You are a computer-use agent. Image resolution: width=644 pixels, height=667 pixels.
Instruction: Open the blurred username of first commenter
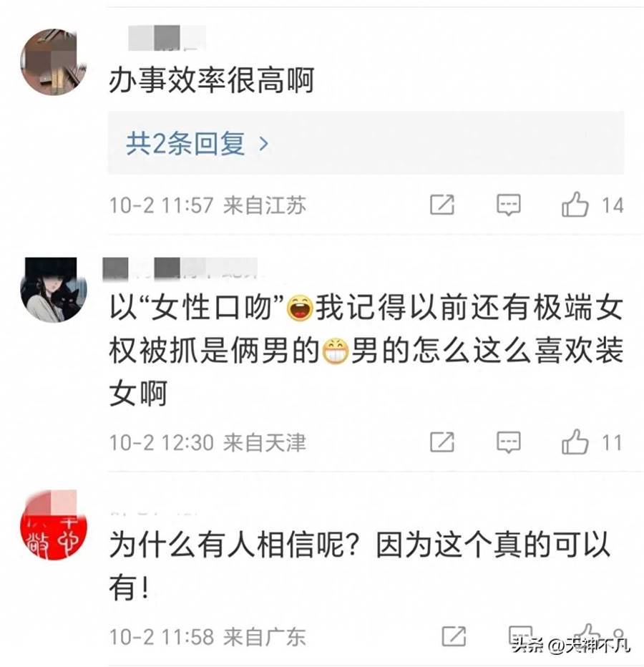167,37
